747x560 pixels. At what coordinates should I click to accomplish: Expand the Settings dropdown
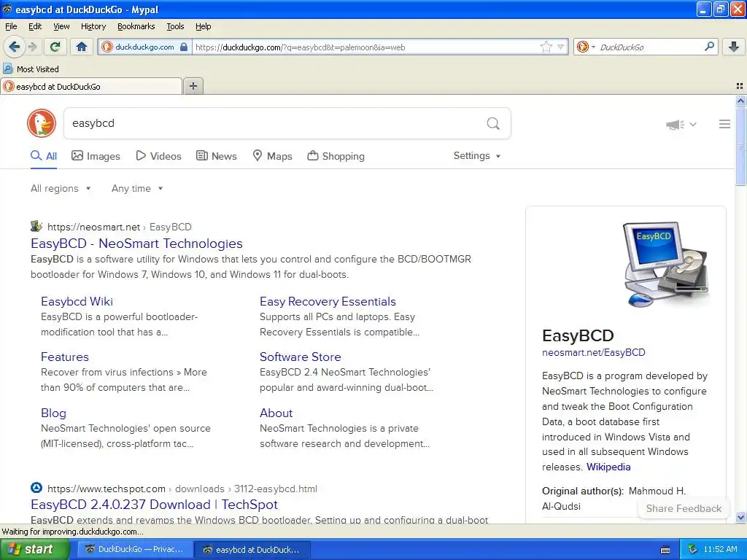click(477, 156)
